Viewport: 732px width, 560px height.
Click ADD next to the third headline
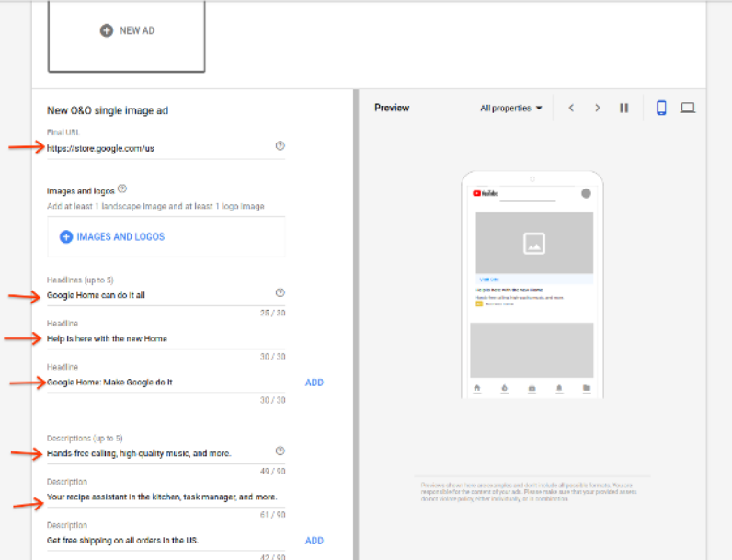tap(314, 383)
